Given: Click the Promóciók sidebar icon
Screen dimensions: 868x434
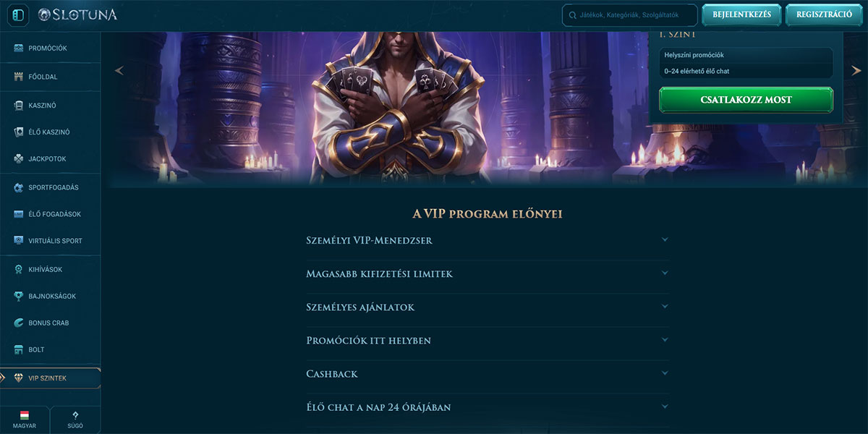Looking at the screenshot, I should [x=19, y=48].
